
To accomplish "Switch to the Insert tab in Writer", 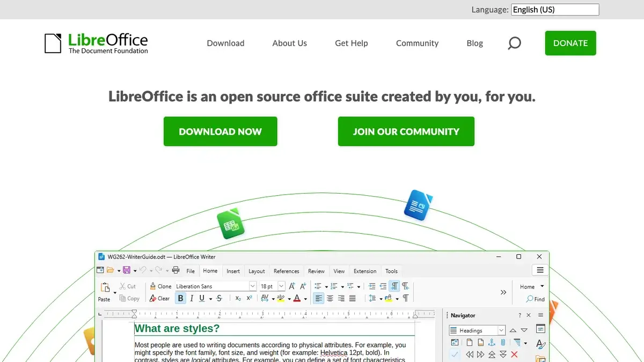I will click(x=233, y=271).
